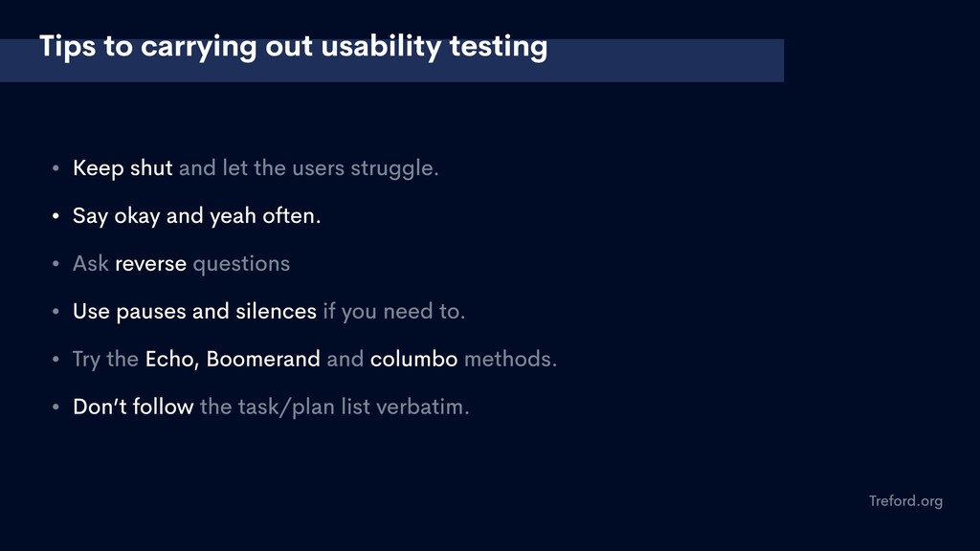The image size is (980, 551).
Task: Click the words 'Try the' in the fifth bullet
Action: [x=105, y=360]
